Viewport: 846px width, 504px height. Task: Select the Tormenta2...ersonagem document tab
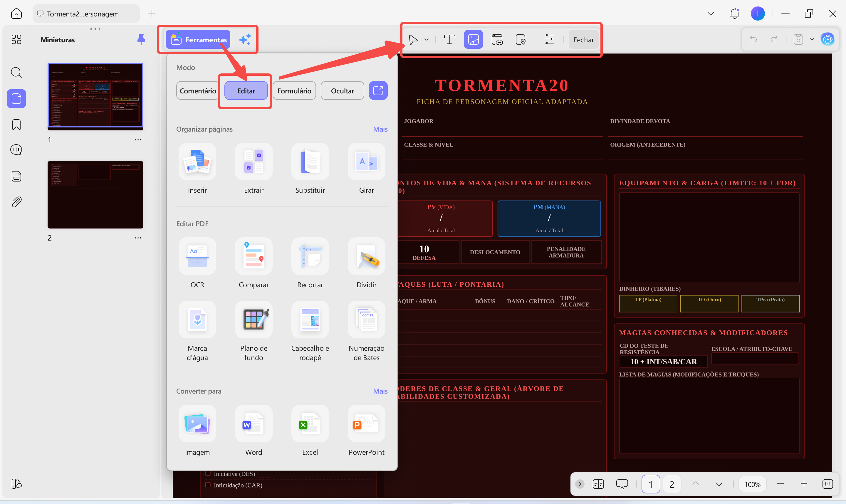86,14
